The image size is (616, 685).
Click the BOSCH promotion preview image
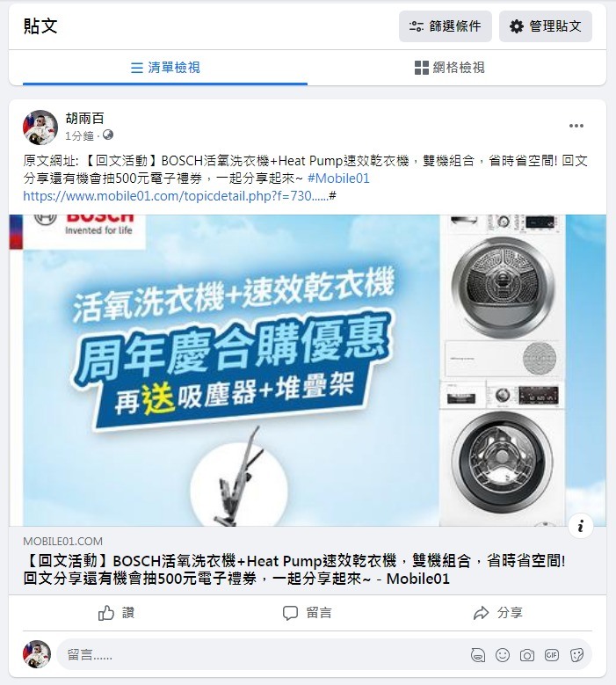point(308,370)
